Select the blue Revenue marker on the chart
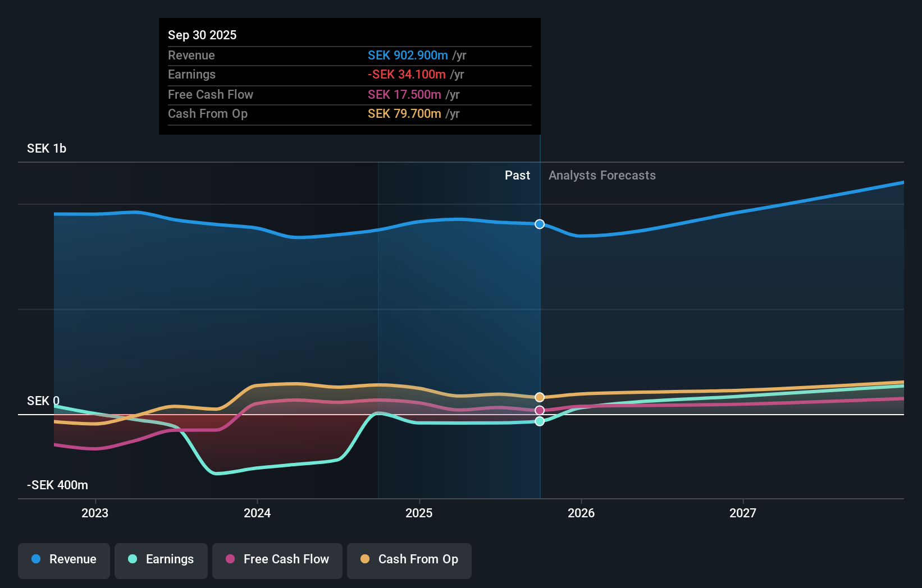The width and height of the screenshot is (922, 588). [x=540, y=224]
